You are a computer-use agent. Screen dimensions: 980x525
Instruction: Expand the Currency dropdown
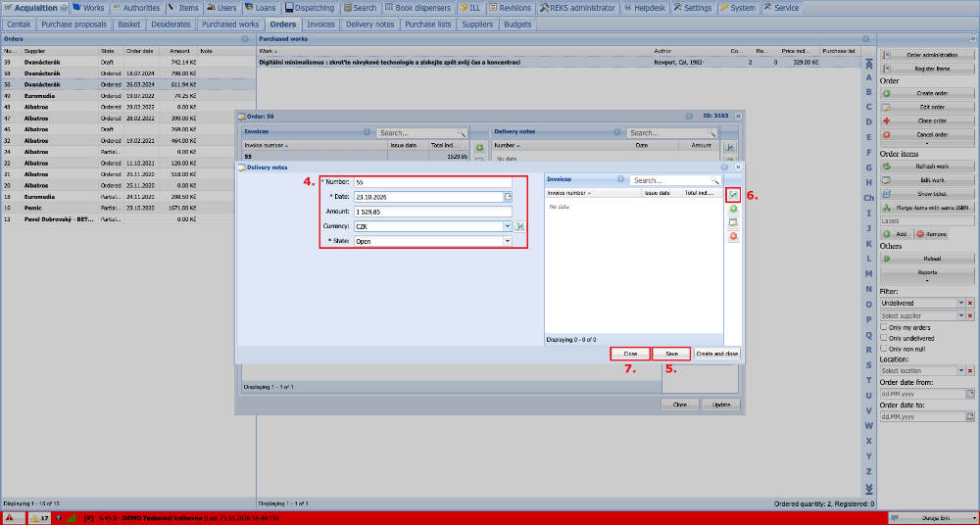[x=508, y=226]
